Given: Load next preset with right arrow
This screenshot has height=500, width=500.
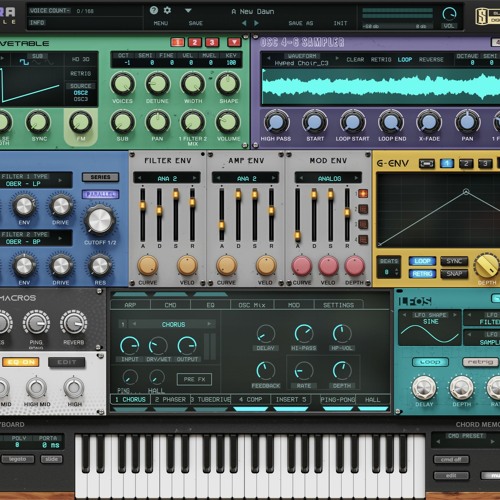Looking at the screenshot, I should [256, 23].
